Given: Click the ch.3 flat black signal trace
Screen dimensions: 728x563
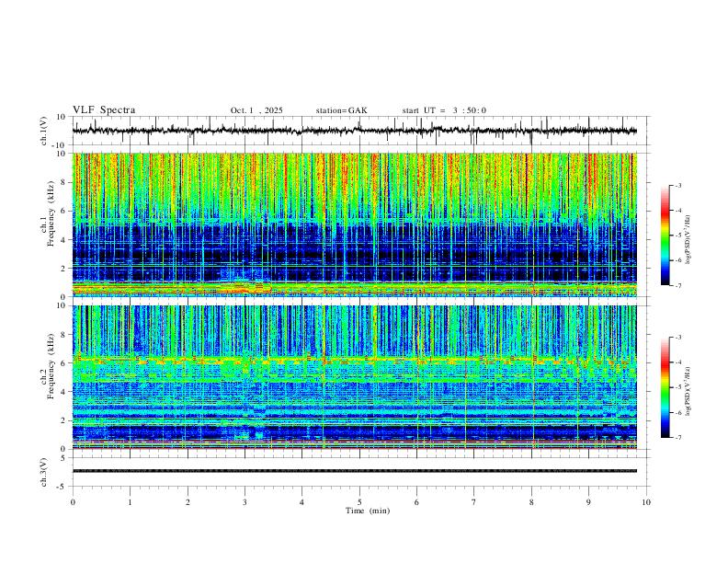Looking at the screenshot, I should click(x=354, y=471).
